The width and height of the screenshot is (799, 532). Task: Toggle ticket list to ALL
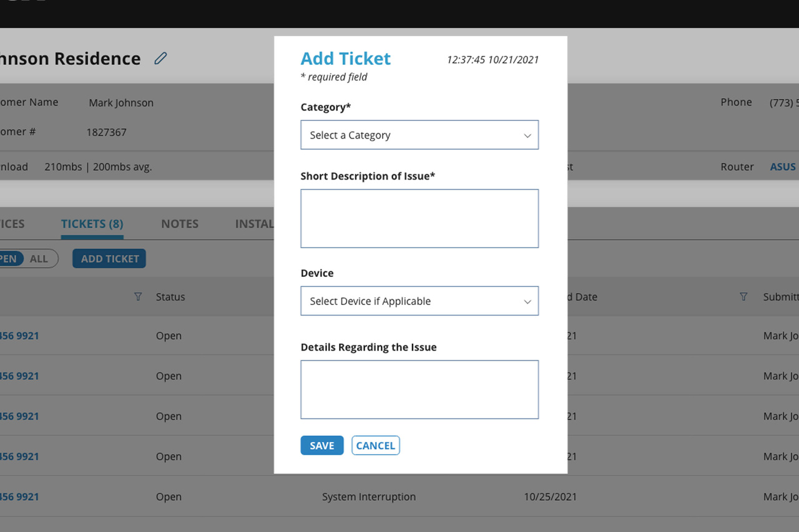click(x=39, y=259)
